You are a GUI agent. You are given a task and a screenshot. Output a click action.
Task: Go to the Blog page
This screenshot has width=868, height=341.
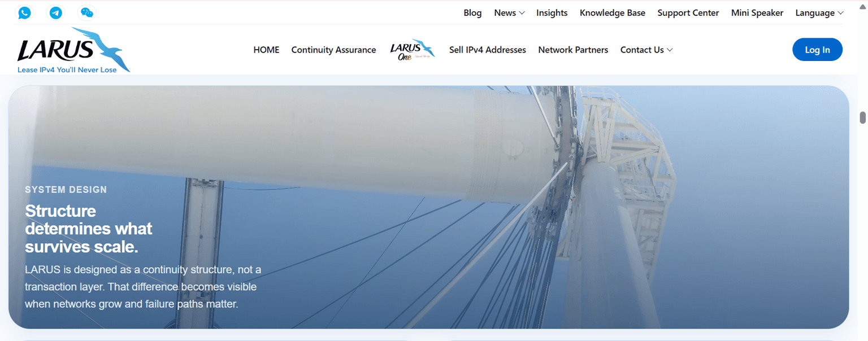[472, 12]
